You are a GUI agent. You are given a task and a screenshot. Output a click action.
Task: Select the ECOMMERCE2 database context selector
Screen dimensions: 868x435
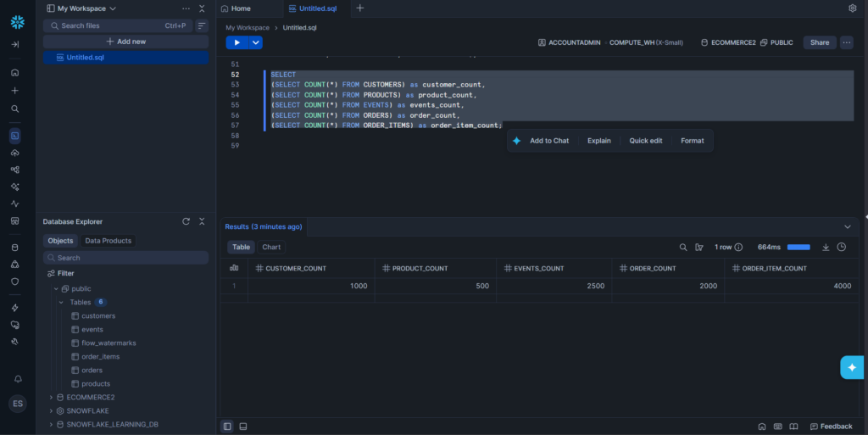(x=728, y=42)
